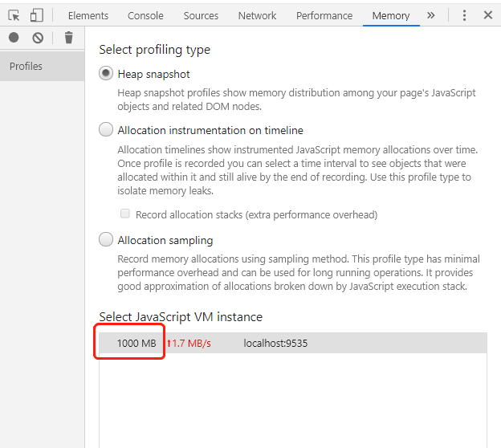Screen dimensions: 501x448
Task: Select the Memory tab
Action: coord(391,16)
